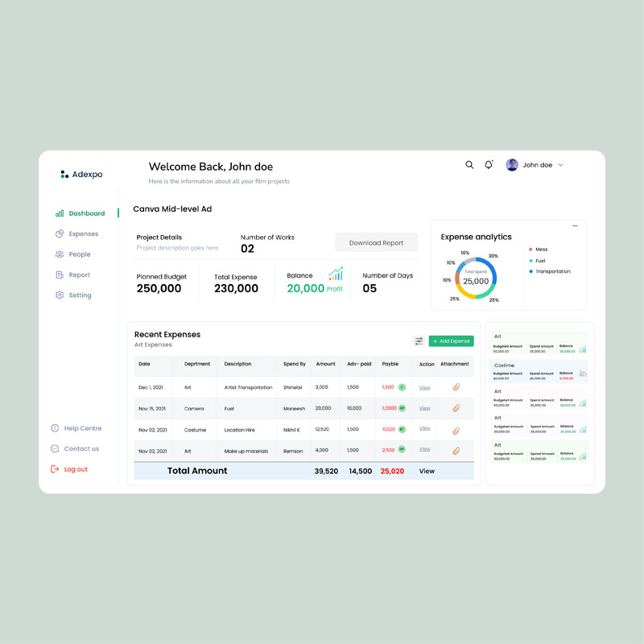644x644 pixels.
Task: Click the search magnifier icon
Action: [x=469, y=165]
